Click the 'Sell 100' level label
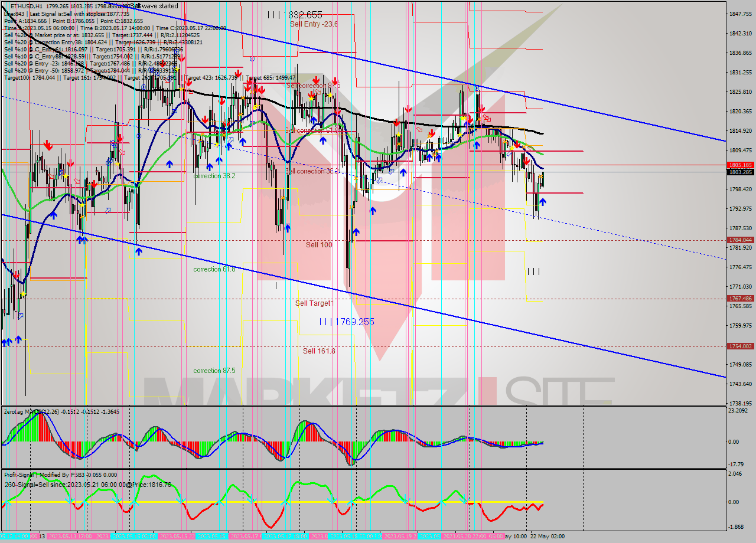 click(x=318, y=244)
